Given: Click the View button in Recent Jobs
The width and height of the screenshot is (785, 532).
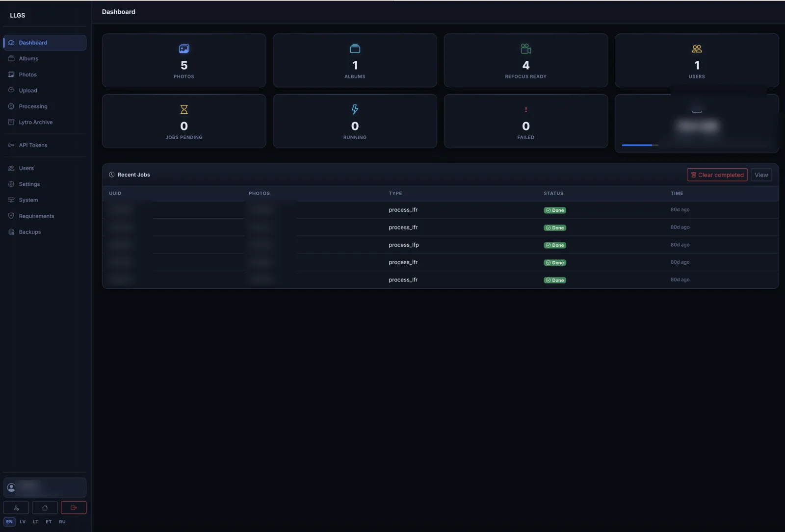Looking at the screenshot, I should click(x=761, y=175).
